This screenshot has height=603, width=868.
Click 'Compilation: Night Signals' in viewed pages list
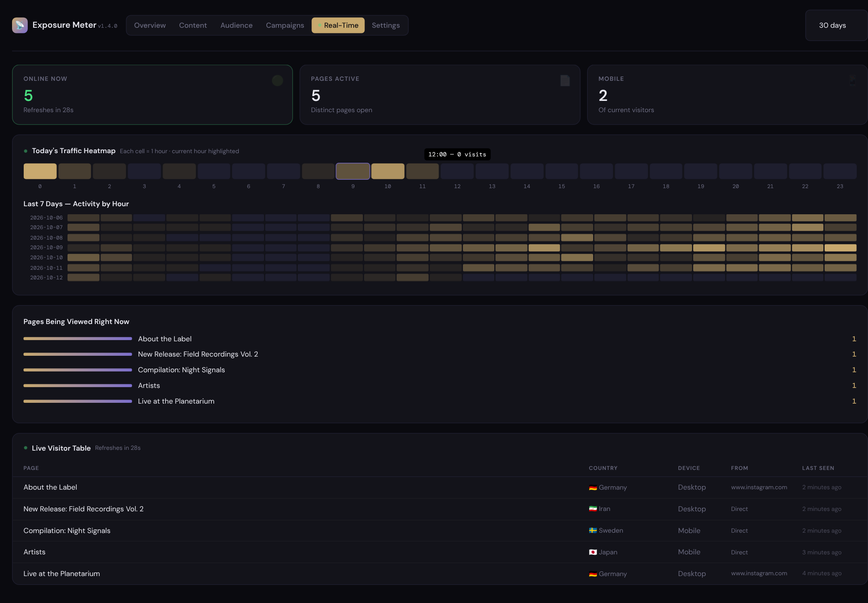(181, 370)
